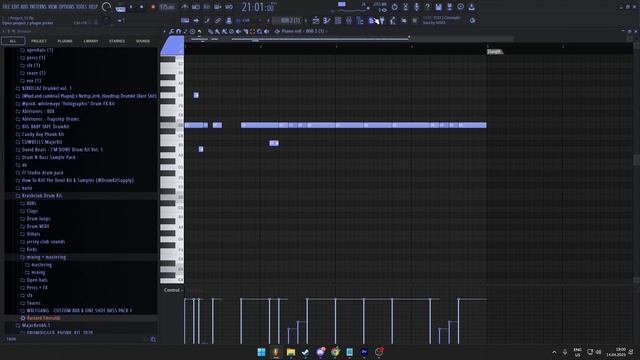The height and width of the screenshot is (360, 640).
Task: Open the event editor Control dropdown
Action: [x=173, y=290]
